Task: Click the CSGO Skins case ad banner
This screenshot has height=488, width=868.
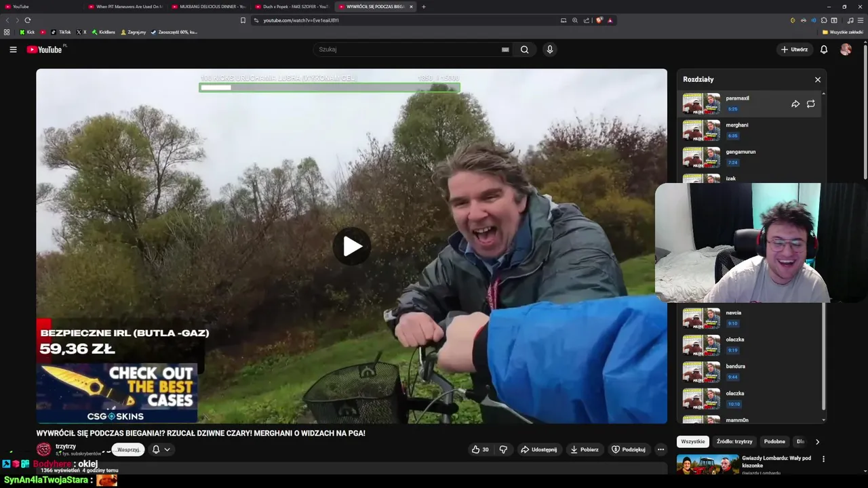Action: (117, 393)
